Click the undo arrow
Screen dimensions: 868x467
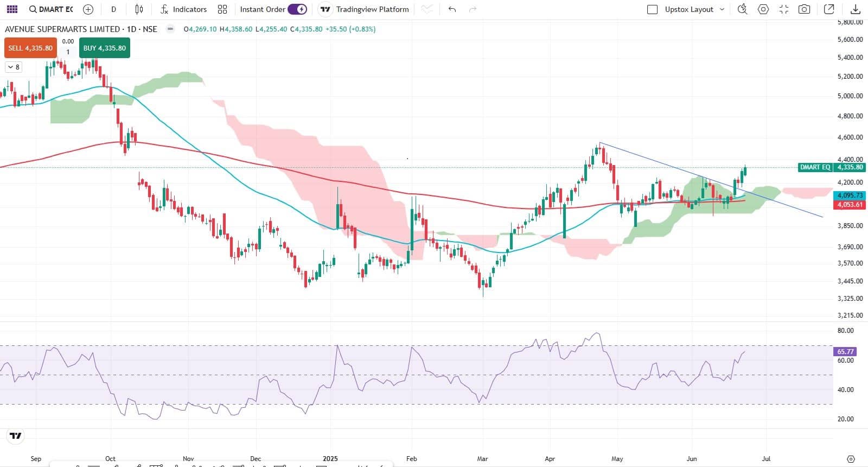452,9
